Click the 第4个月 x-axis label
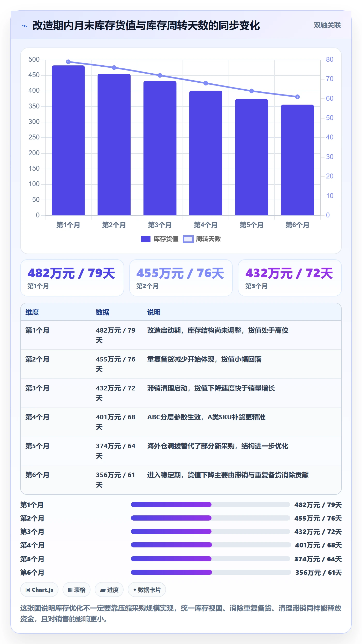 click(x=206, y=225)
